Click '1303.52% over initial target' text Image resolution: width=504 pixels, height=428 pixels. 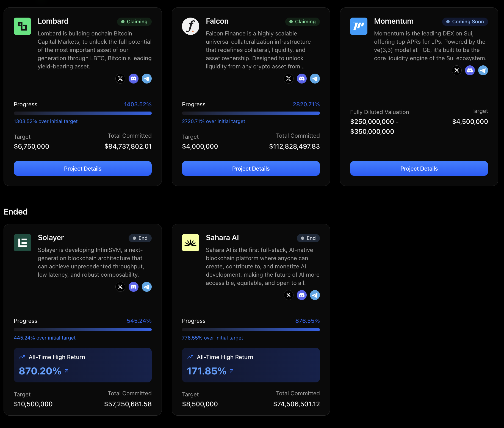[x=46, y=121]
